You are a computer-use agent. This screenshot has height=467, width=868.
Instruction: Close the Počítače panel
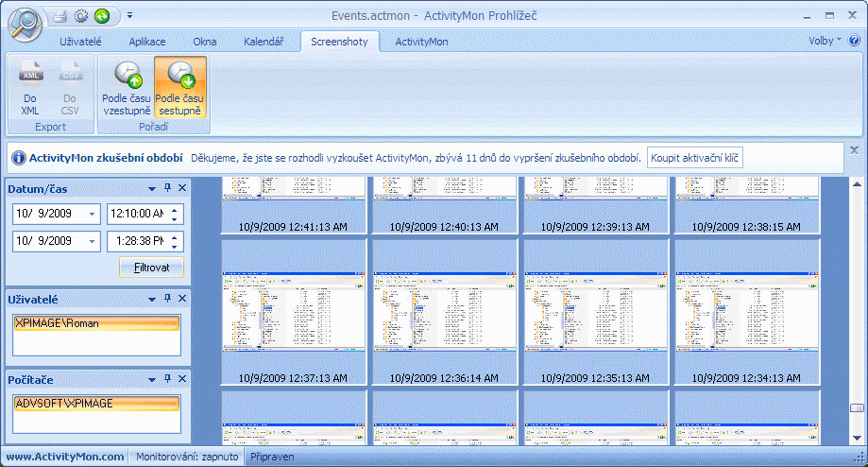coord(182,379)
